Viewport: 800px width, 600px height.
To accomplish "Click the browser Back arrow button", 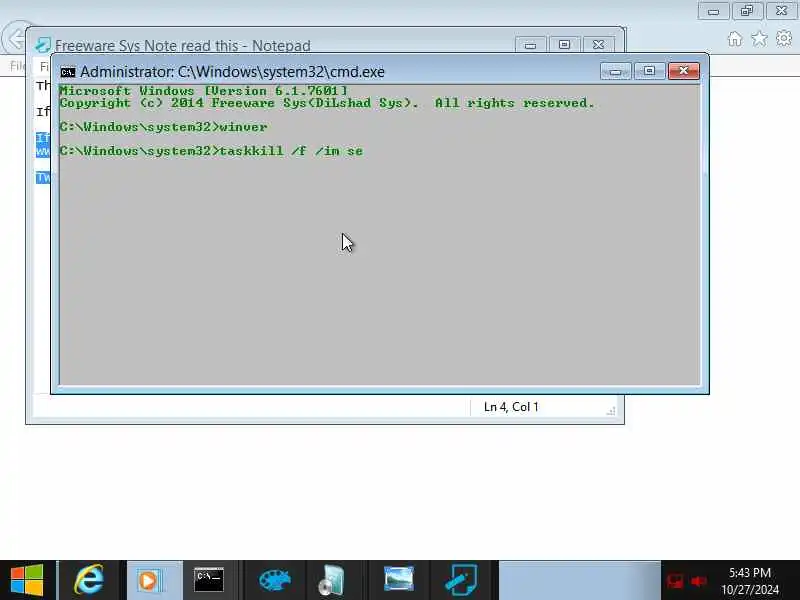I will pos(15,38).
